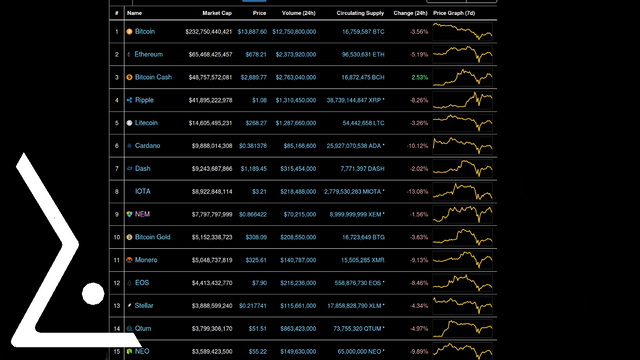Open the Cardano name link
Image resolution: width=640 pixels, height=360 pixels.
[x=147, y=146]
